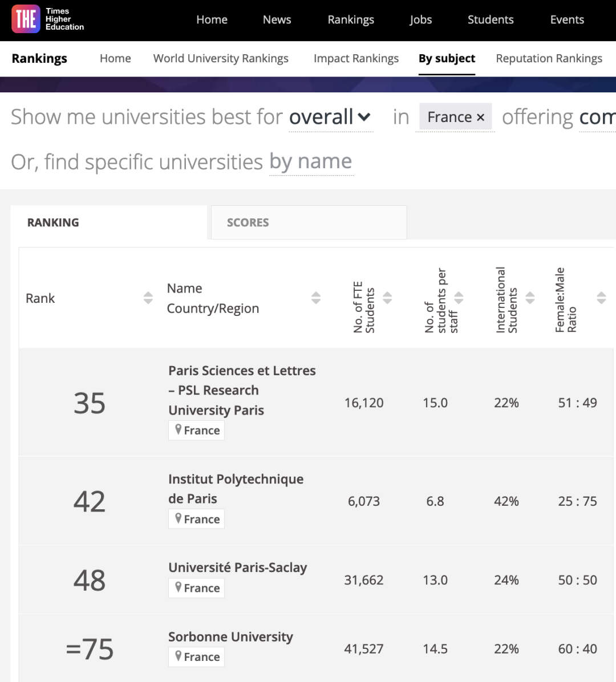616x682 pixels.
Task: Open News in top navigation
Action: point(277,19)
